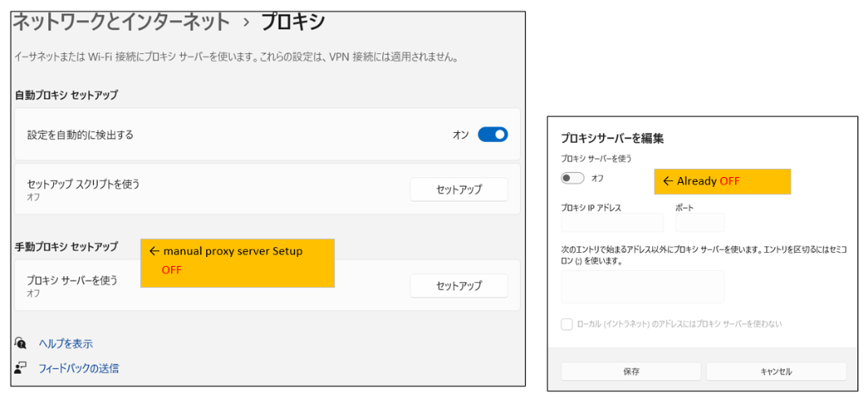
Task: Click the feedback icon beside フィードバックの送信
Action: tap(20, 367)
